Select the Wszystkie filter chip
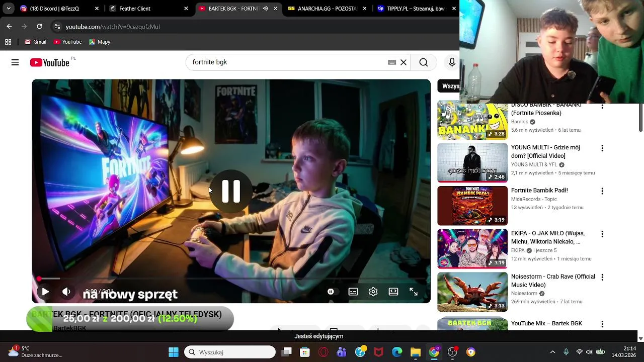Image resolution: width=644 pixels, height=362 pixels. (x=448, y=86)
